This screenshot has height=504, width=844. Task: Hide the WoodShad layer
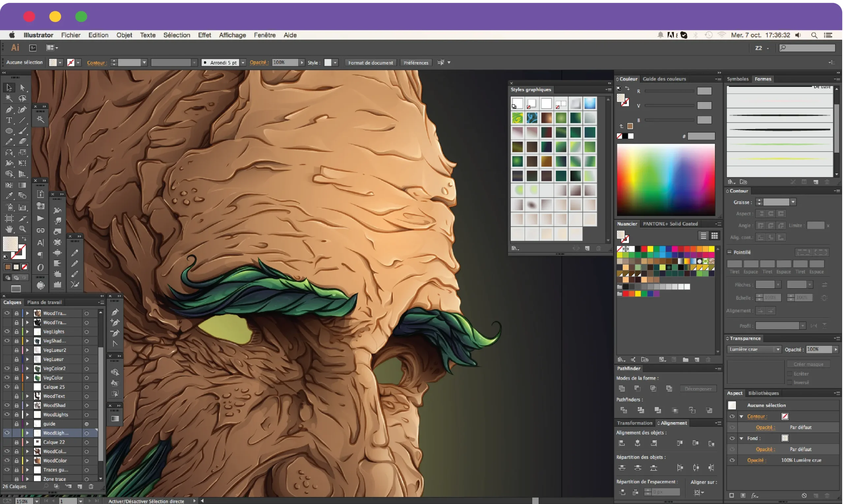click(7, 405)
